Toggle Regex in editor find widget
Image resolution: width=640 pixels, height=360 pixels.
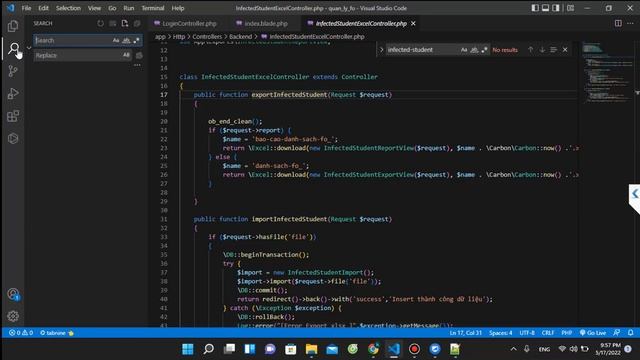pos(484,50)
